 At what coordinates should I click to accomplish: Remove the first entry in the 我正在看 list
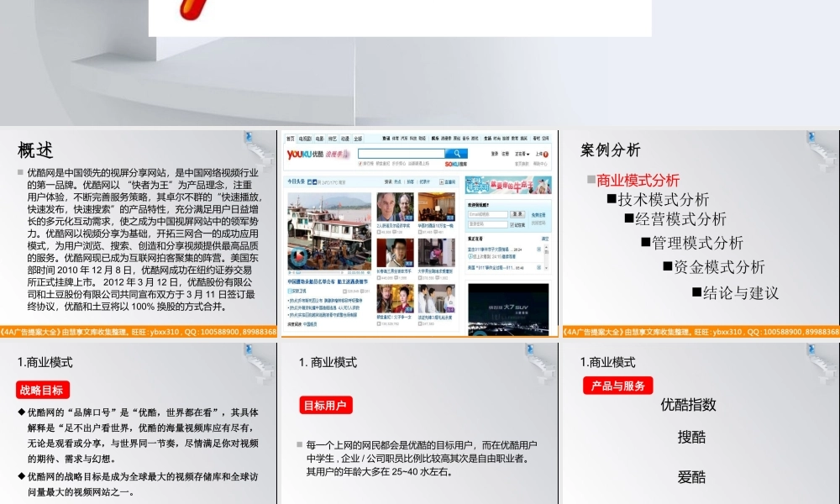click(539, 249)
